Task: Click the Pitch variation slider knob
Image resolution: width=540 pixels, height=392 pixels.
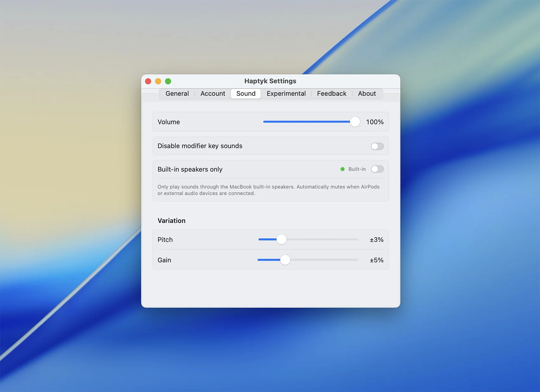Action: pos(281,240)
